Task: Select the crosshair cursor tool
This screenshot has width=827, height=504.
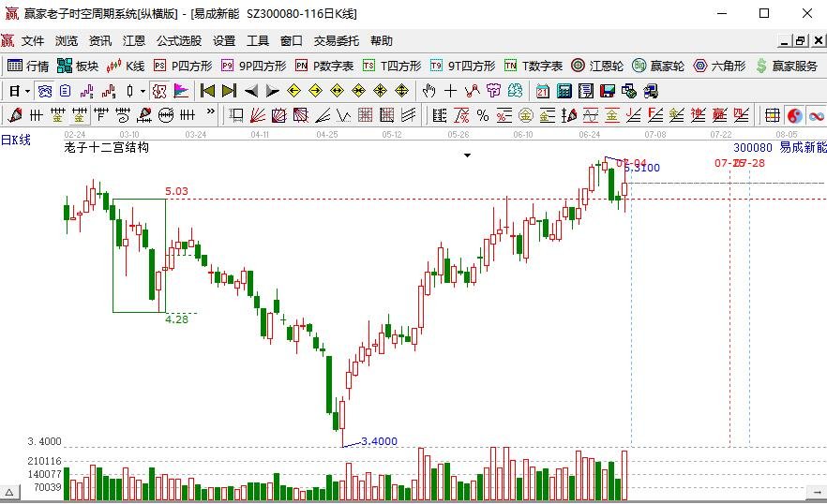Action: point(450,91)
